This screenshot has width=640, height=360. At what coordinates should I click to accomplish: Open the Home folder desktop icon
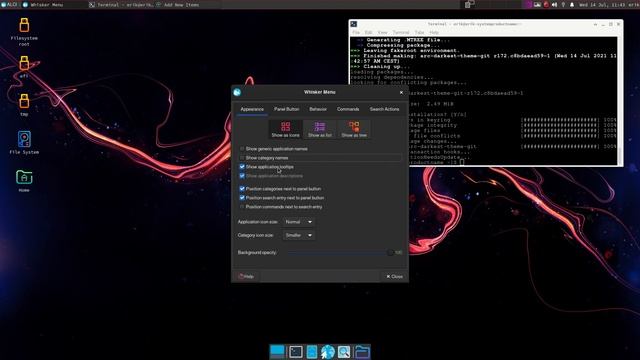point(24,180)
